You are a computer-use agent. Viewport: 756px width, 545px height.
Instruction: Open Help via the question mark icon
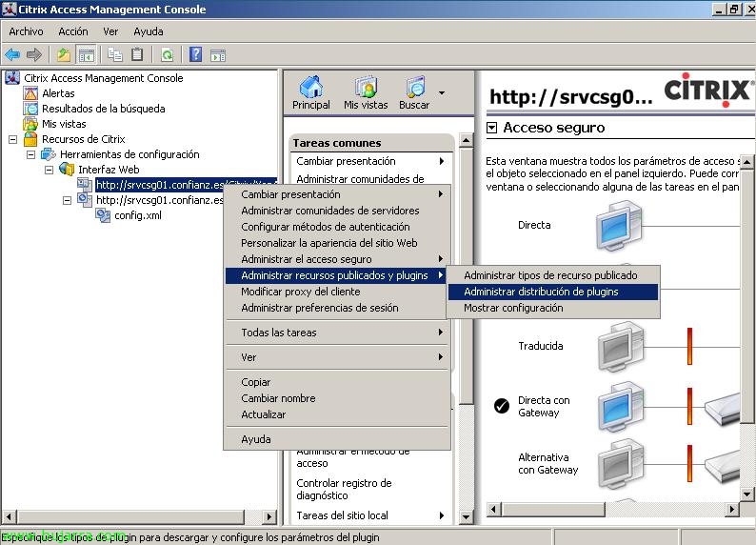pos(196,55)
